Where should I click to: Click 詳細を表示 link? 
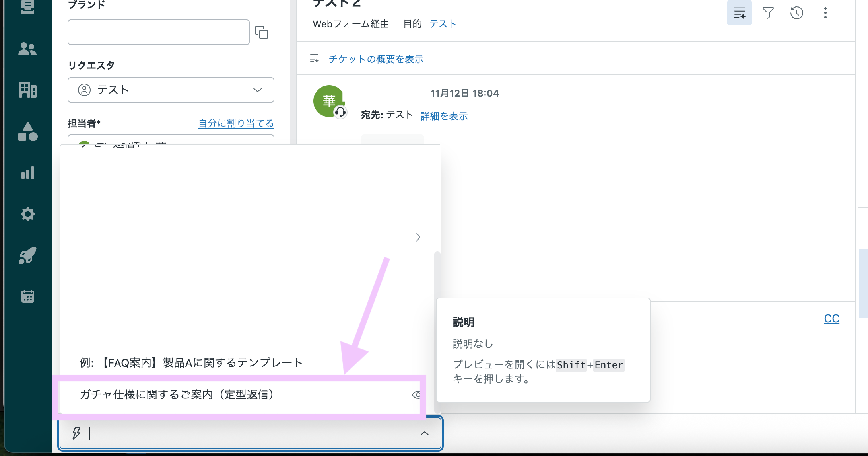444,116
